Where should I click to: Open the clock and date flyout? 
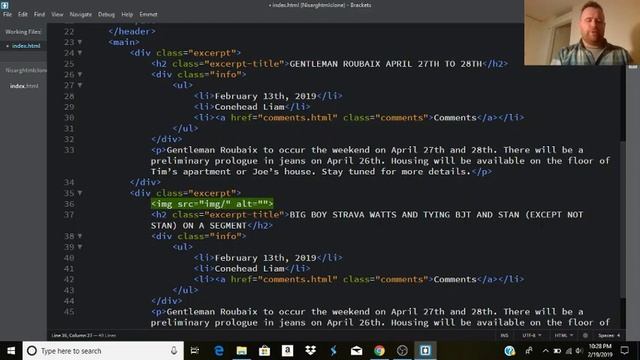(x=600, y=351)
